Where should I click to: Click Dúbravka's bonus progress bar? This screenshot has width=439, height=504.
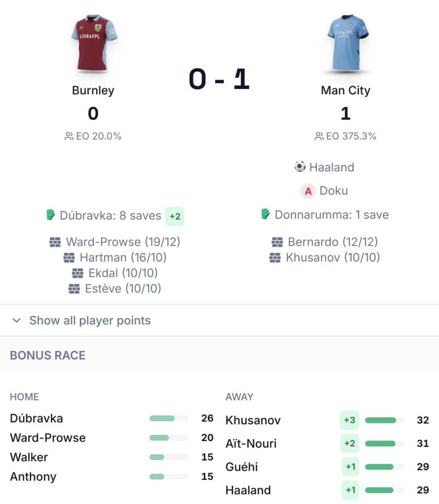pos(169,418)
